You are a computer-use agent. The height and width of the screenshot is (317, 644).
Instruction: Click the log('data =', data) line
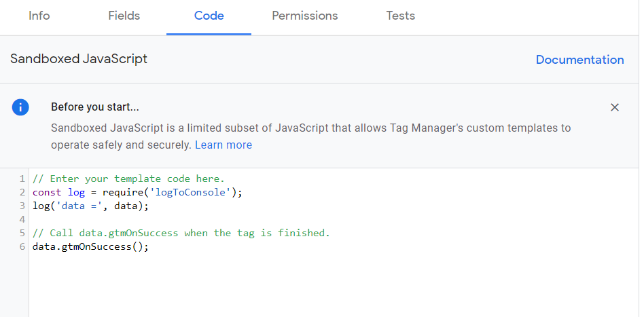pyautogui.click(x=90, y=206)
